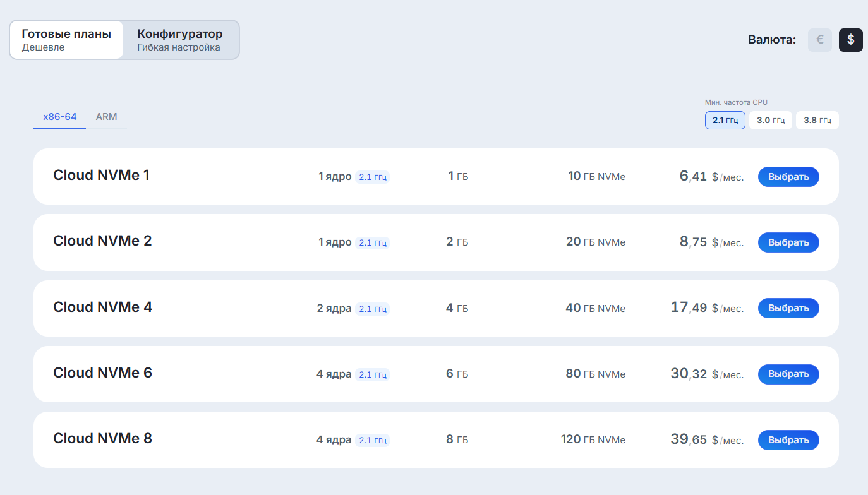Switch to Конфигуратор flexible setup
The height and width of the screenshot is (495, 868).
click(x=180, y=40)
